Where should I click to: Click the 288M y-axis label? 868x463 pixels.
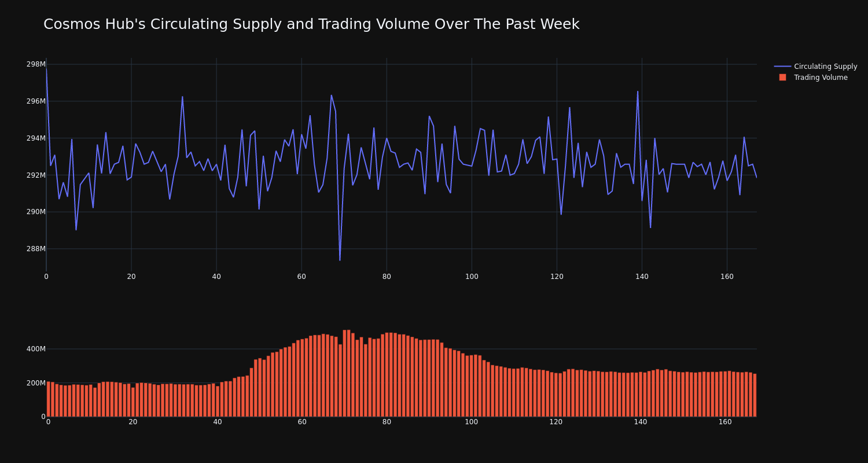[36, 249]
